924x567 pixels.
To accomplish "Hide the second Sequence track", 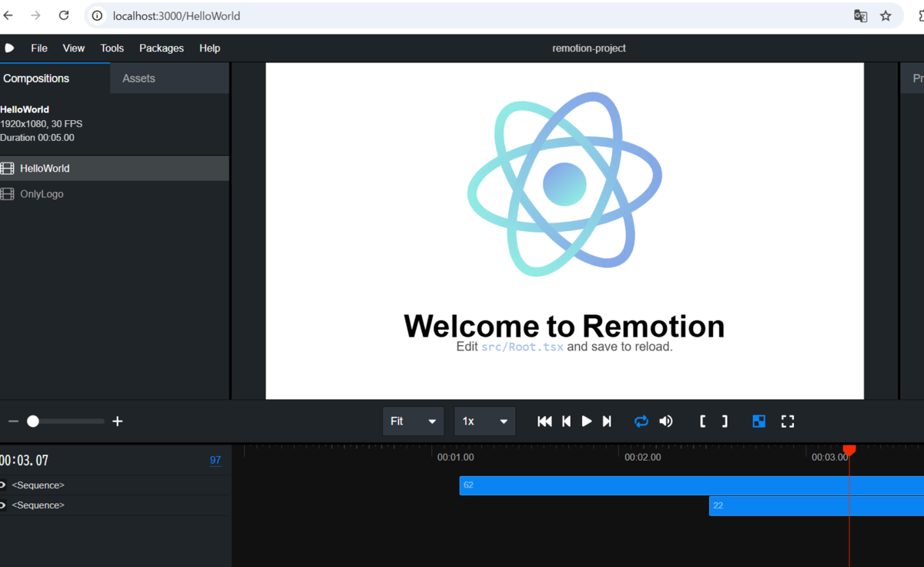I will [3, 505].
